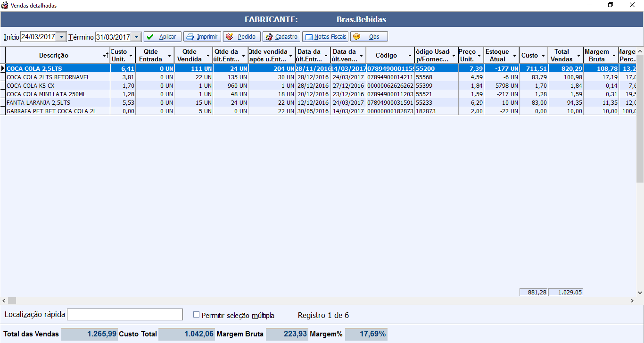Click the horizontal scrollbar right arrow
The width and height of the screenshot is (644, 343).
pyautogui.click(x=632, y=301)
